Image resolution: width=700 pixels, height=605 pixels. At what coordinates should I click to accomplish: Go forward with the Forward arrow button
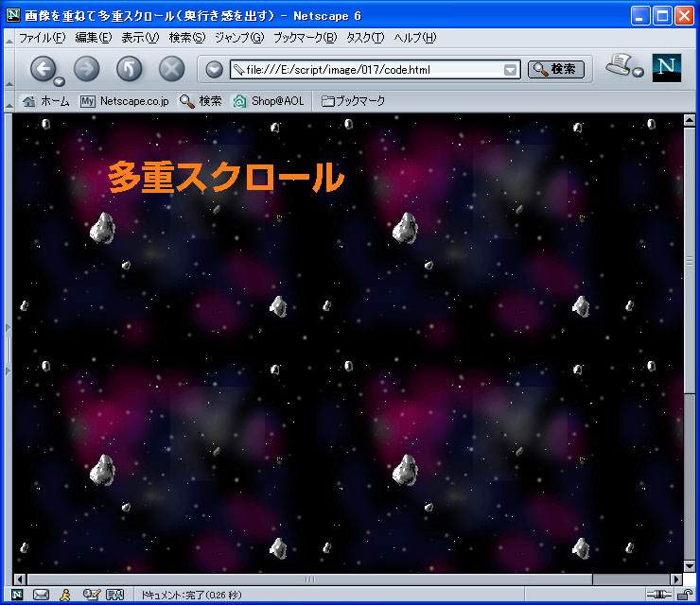coord(87,69)
